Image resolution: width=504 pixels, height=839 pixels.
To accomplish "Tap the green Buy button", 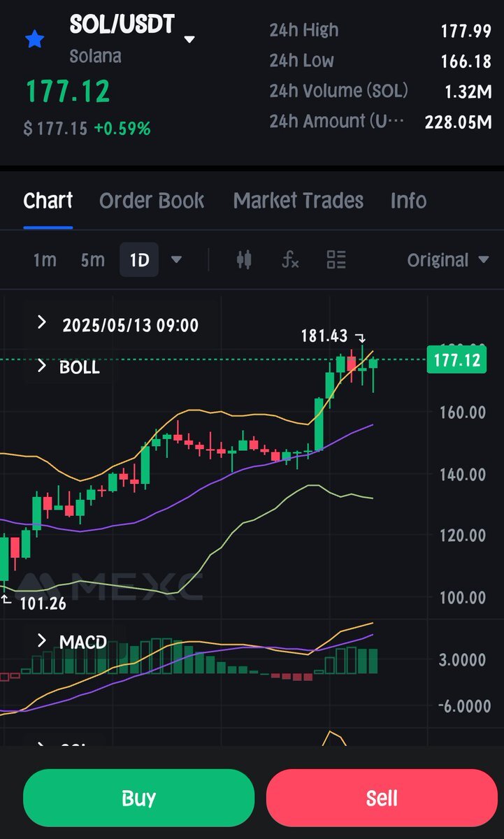I will (x=138, y=798).
